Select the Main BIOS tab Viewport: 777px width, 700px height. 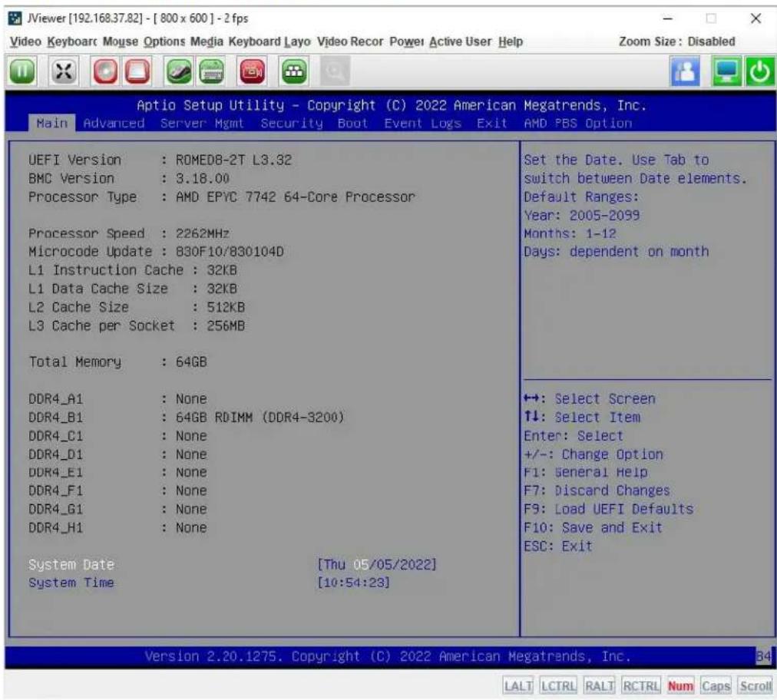coord(52,123)
